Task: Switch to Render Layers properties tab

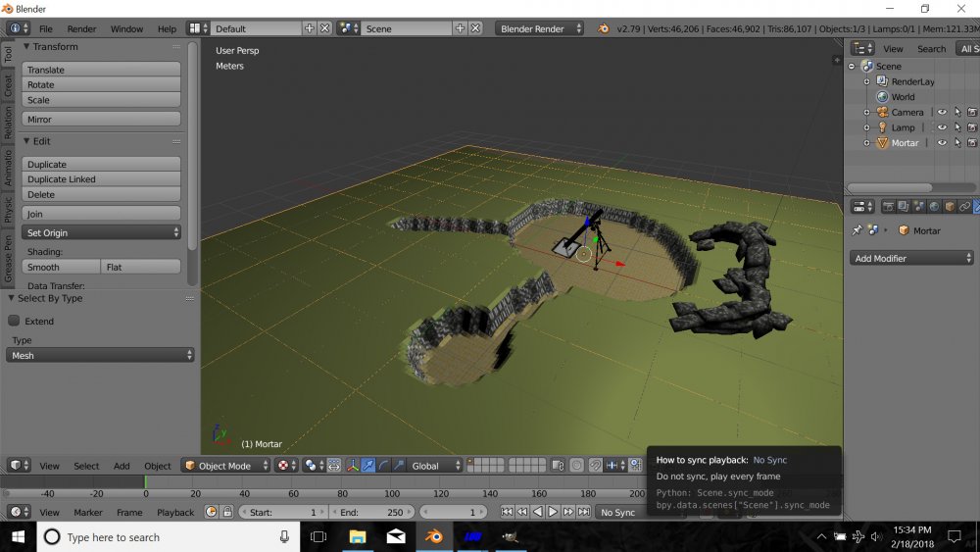Action: click(904, 206)
